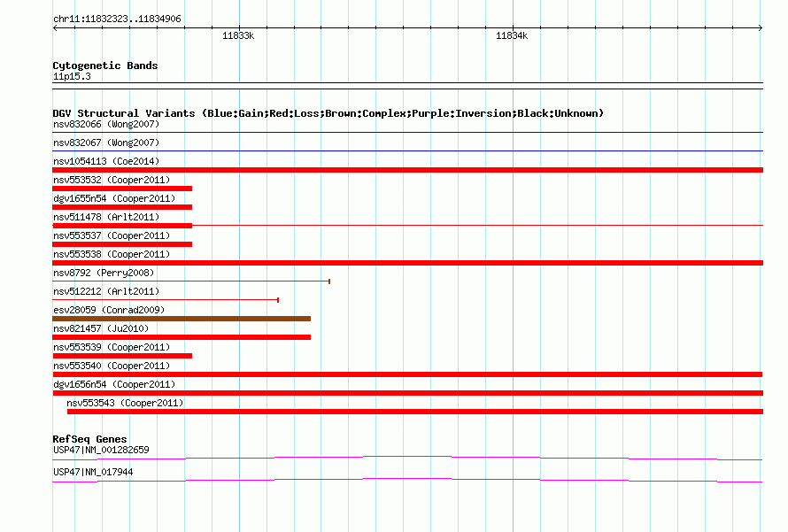Screen dimensions: 788x532
Task: Click the nsv8792 (Perry2008) label
Action: tap(104, 273)
